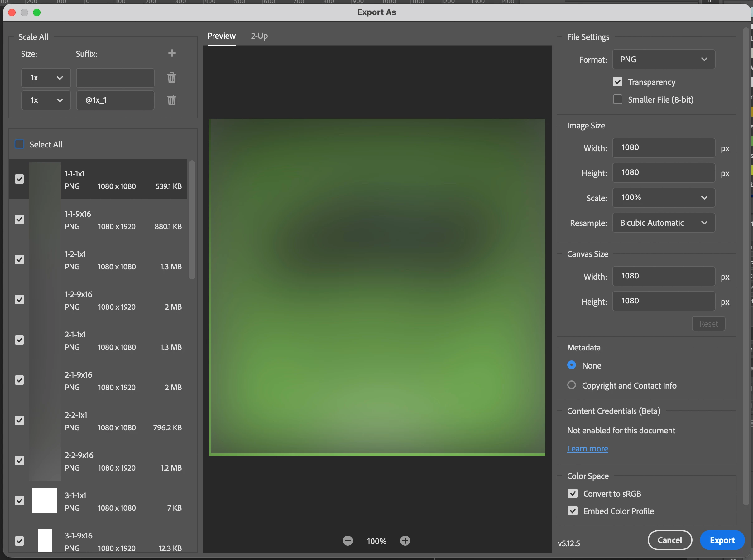
Task: Click the 3-1-1x1 white thumbnail
Action: pyautogui.click(x=45, y=501)
